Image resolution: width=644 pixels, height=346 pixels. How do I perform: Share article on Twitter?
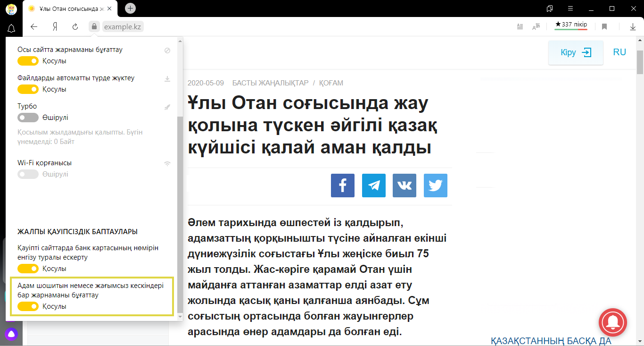(x=436, y=186)
